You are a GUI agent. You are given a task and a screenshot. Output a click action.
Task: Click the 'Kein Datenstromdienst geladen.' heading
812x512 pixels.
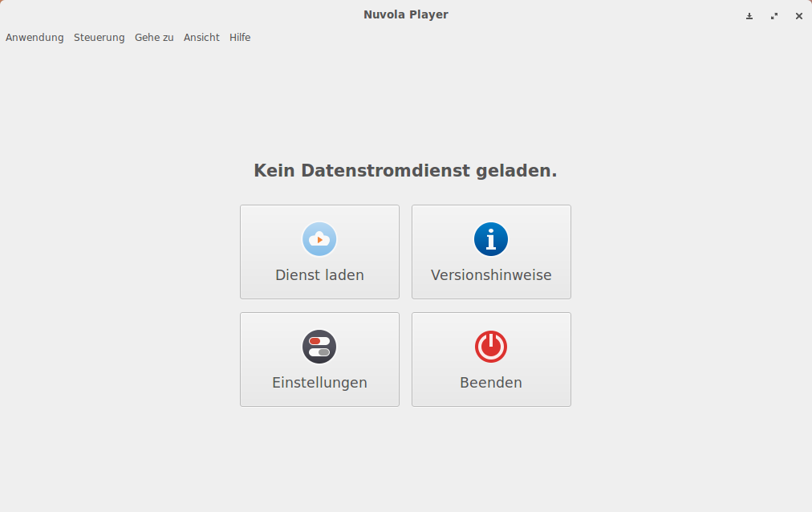[x=405, y=170]
